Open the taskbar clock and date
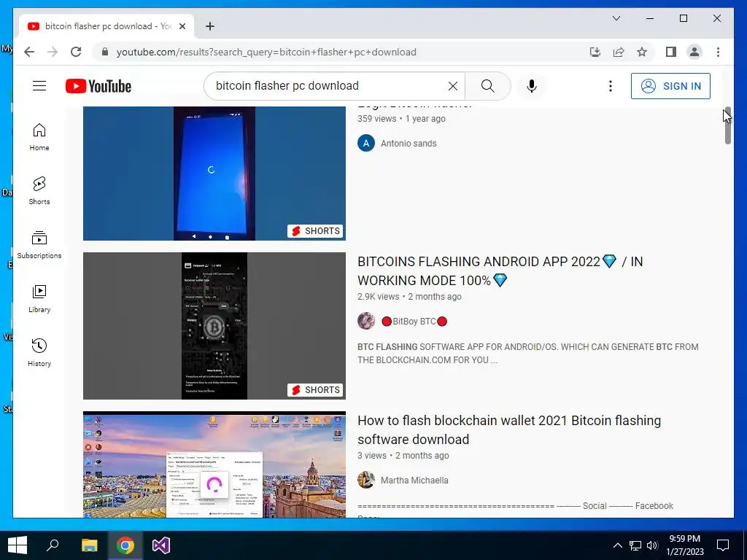Screen dimensions: 747x560 684,545
